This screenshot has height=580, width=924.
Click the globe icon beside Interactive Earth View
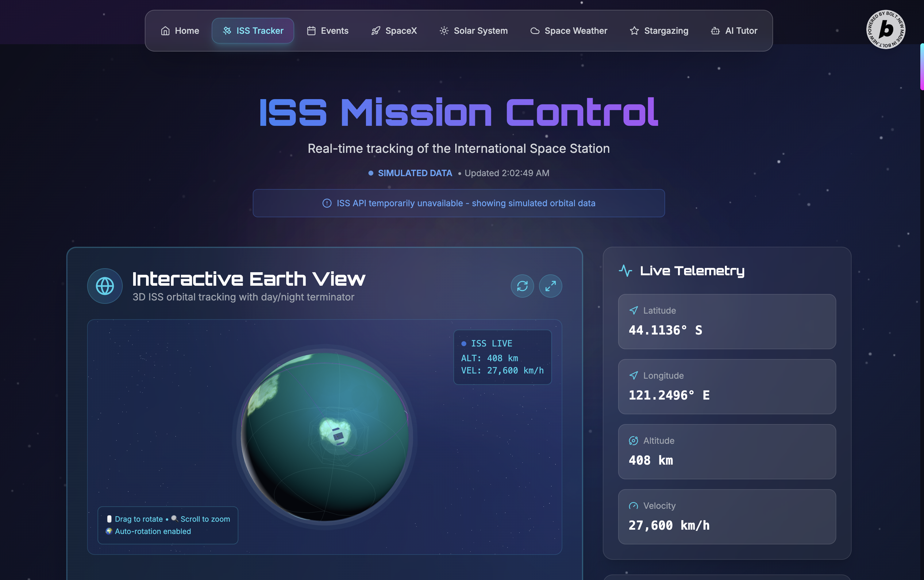[105, 286]
